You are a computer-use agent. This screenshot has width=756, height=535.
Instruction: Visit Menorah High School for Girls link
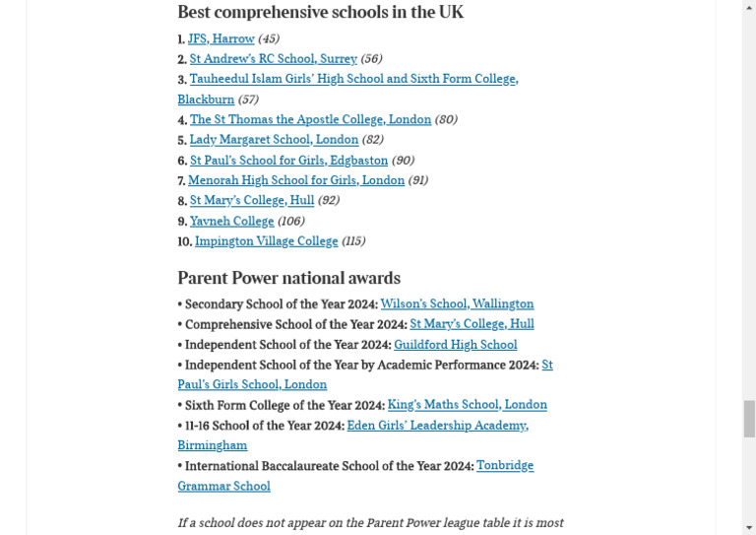[296, 180]
